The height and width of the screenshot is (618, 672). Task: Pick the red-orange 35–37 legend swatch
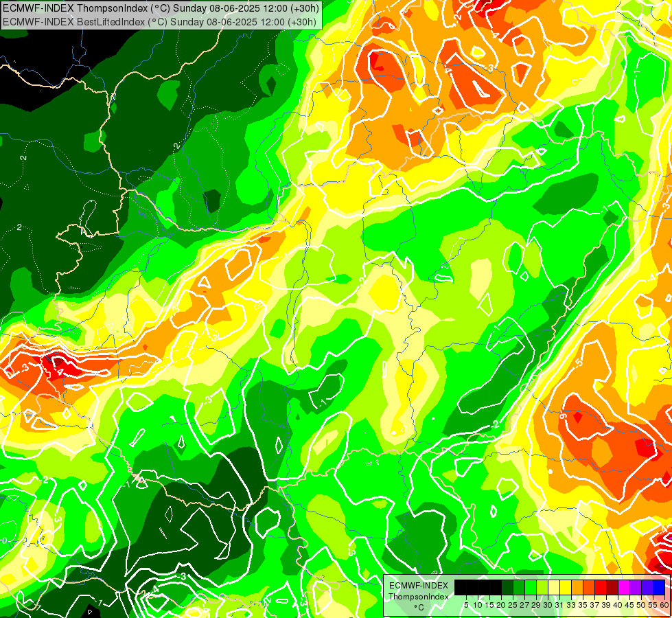tap(589, 587)
